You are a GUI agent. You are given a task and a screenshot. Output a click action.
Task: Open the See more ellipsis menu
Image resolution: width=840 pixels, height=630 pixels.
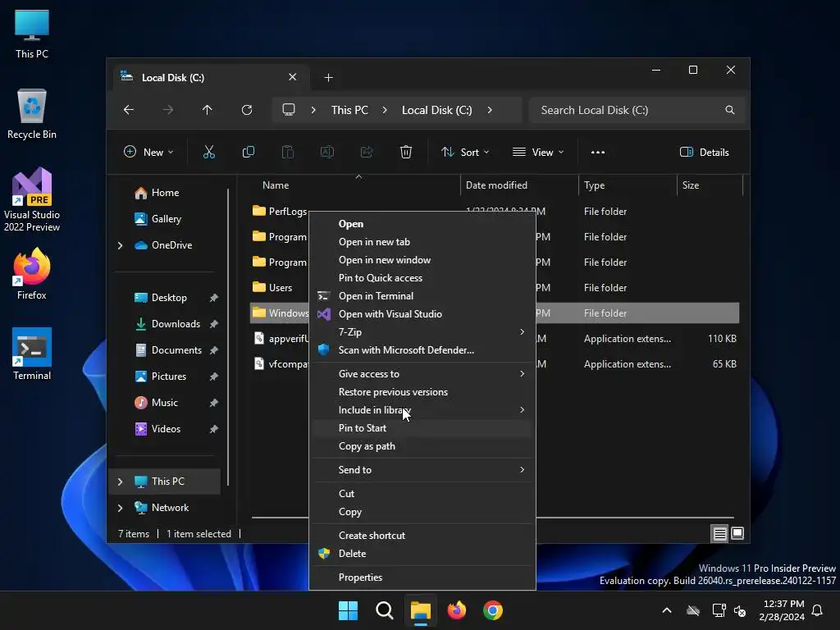pyautogui.click(x=598, y=152)
